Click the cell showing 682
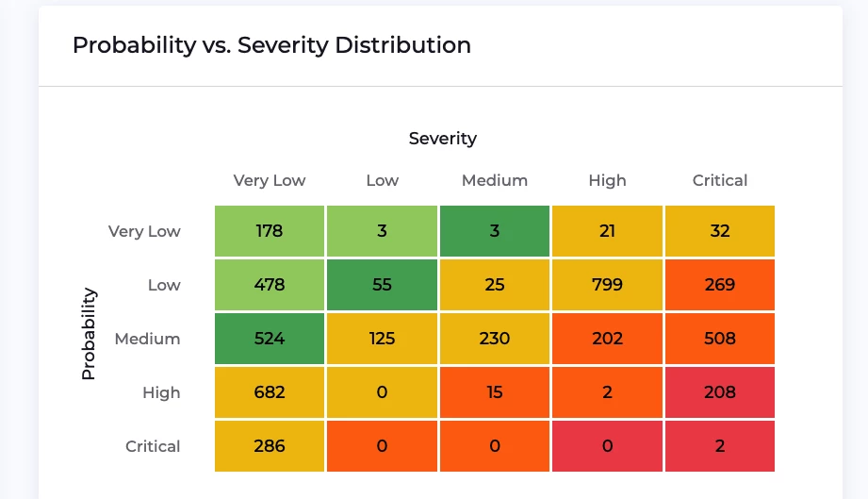Viewport: 868px width, 499px height. (270, 392)
